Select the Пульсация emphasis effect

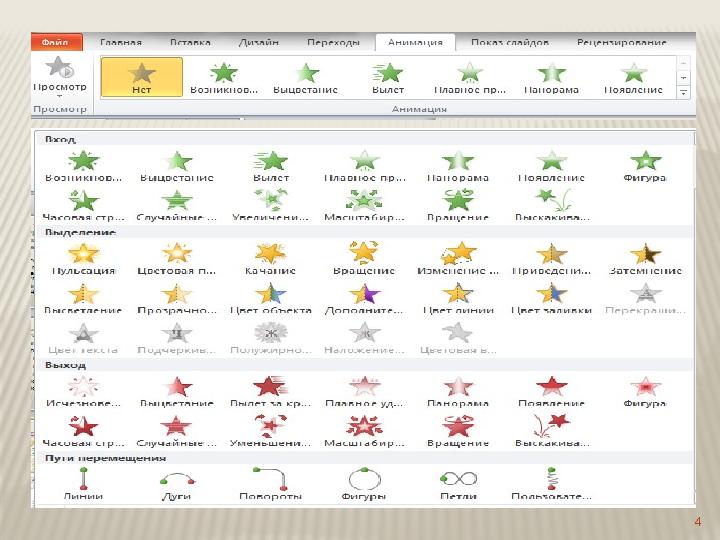coord(84,259)
